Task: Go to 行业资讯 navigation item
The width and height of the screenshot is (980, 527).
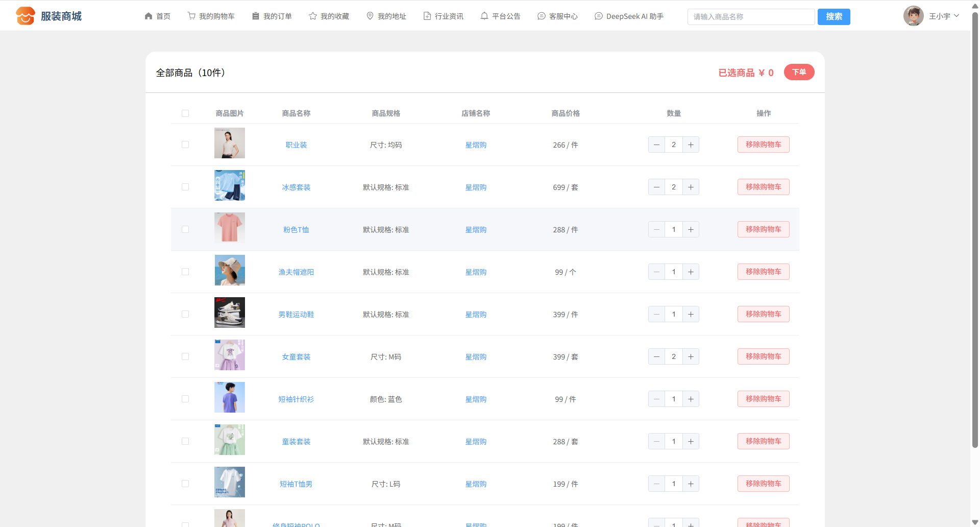Action: pyautogui.click(x=443, y=16)
